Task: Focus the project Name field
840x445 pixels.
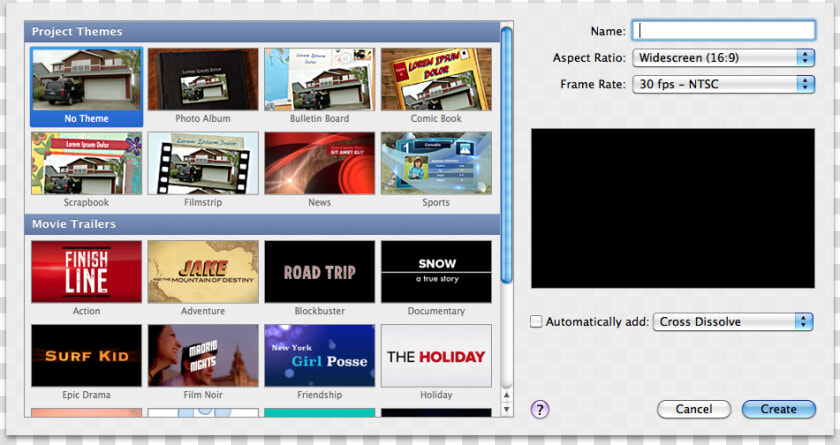Action: tap(724, 31)
